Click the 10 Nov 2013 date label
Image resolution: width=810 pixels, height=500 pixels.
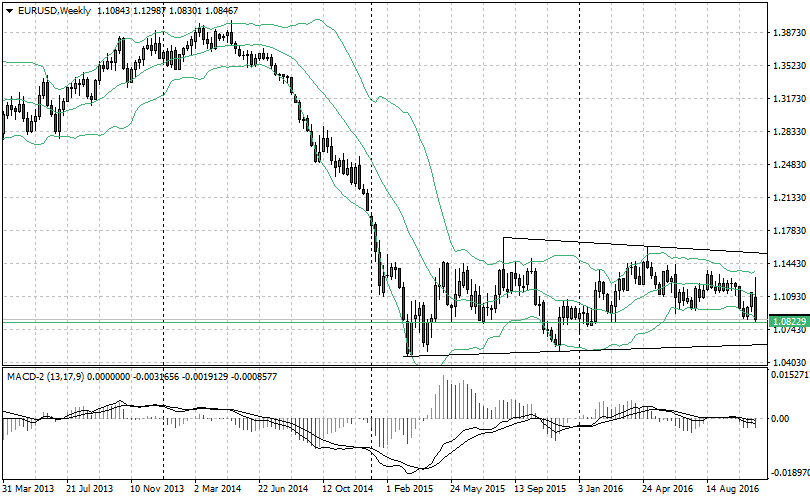pos(157,489)
